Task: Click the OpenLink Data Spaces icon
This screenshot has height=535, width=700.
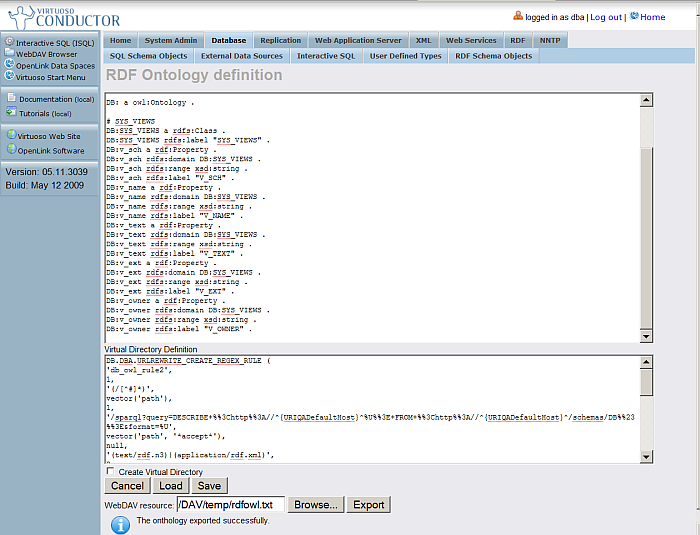Action: [9, 64]
